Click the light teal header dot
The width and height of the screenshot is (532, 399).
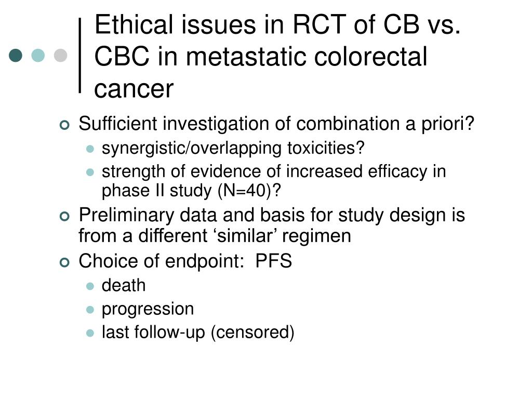tap(38, 55)
